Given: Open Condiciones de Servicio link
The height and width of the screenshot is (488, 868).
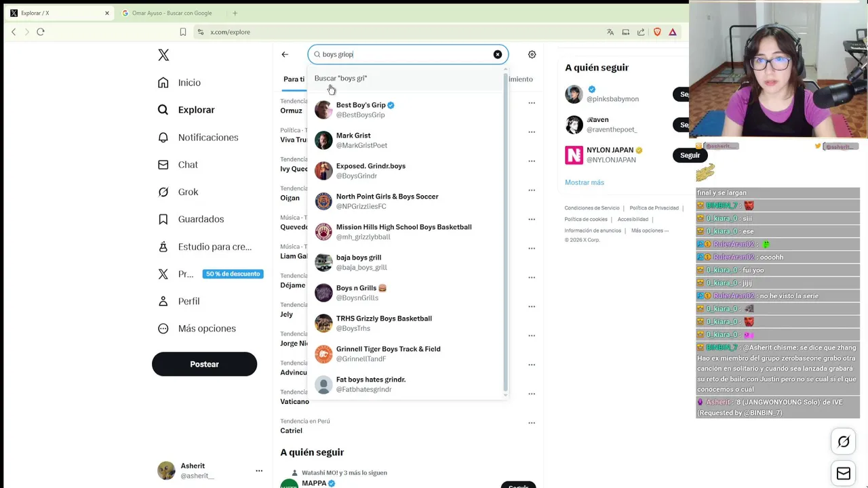Looking at the screenshot, I should pyautogui.click(x=592, y=208).
